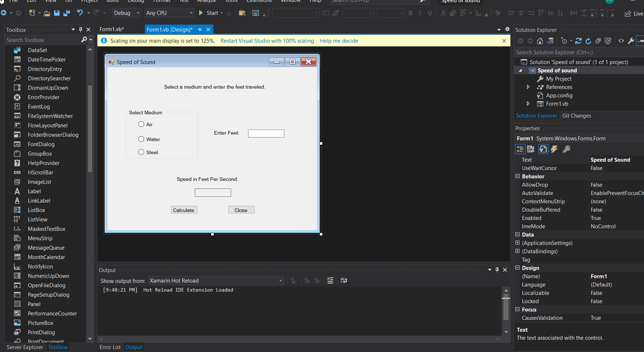The width and height of the screenshot is (644, 352).
Task: Expand the (DataBindings) property
Action: pyautogui.click(x=518, y=251)
